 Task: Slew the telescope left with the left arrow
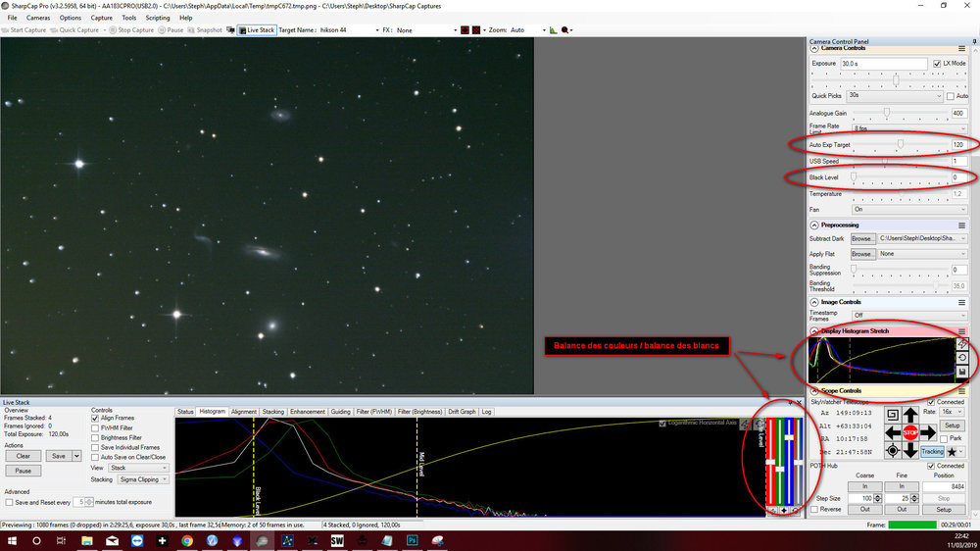(893, 432)
